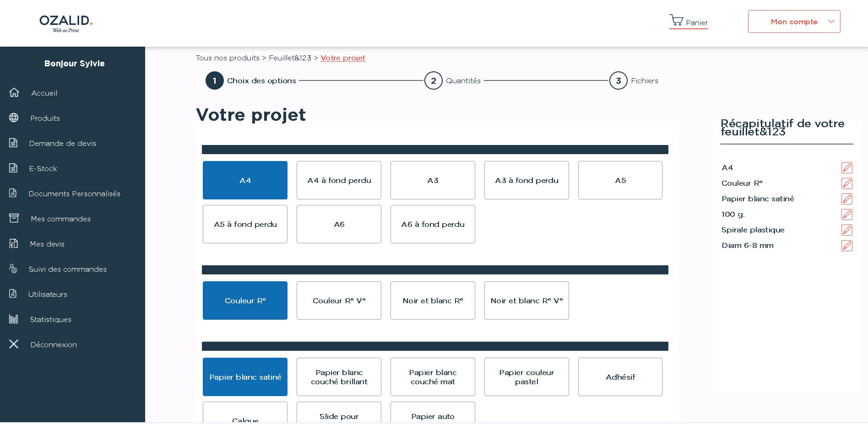Click pencil icon next to Spirale plastique

click(846, 230)
